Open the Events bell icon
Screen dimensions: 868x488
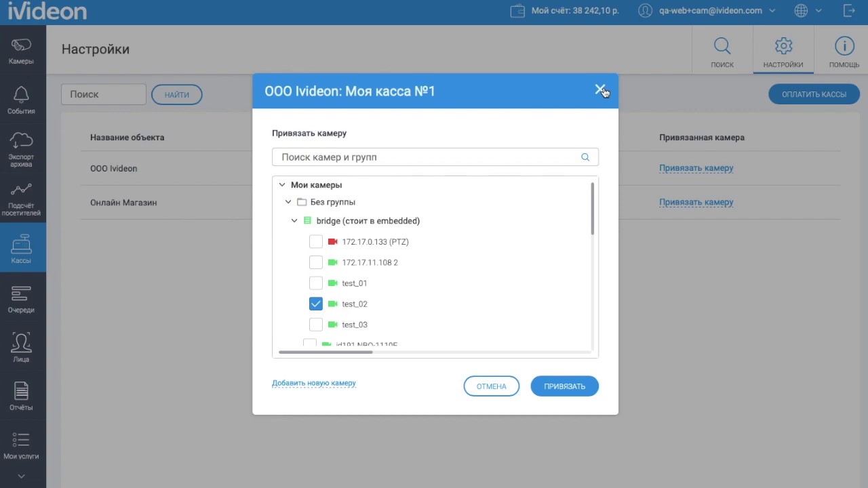point(21,100)
